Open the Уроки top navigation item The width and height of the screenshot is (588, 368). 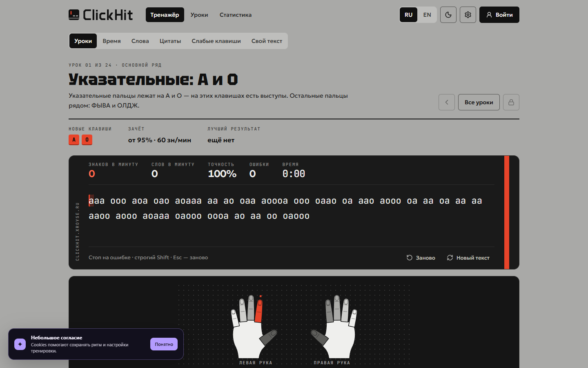point(199,15)
